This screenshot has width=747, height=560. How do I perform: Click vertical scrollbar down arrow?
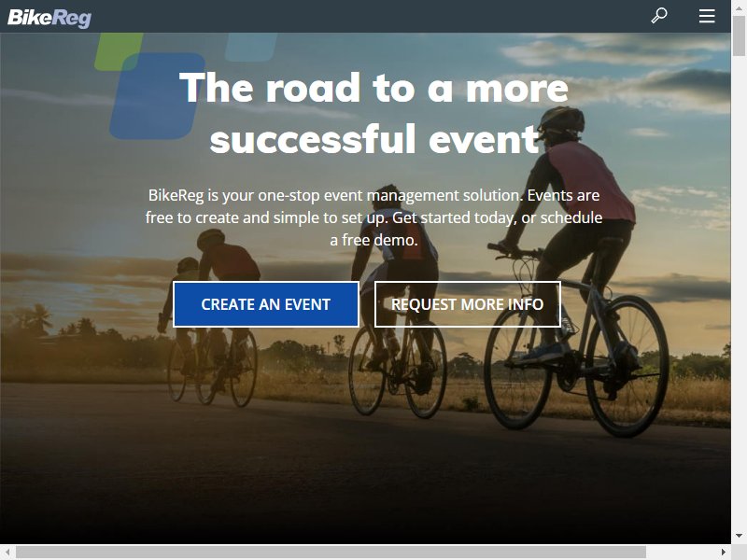pos(739,536)
